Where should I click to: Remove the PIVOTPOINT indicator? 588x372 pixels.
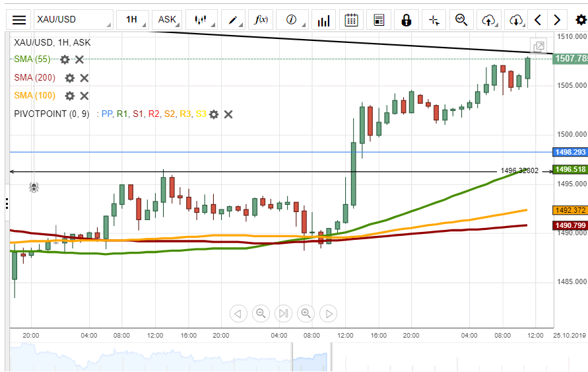click(228, 114)
